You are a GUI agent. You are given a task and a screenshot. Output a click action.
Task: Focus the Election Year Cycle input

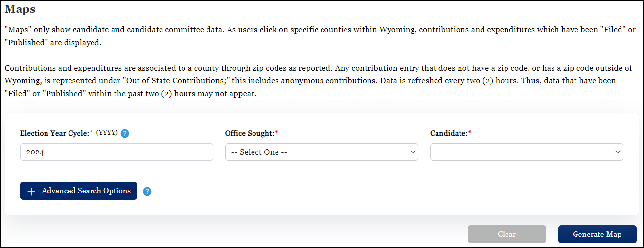116,152
